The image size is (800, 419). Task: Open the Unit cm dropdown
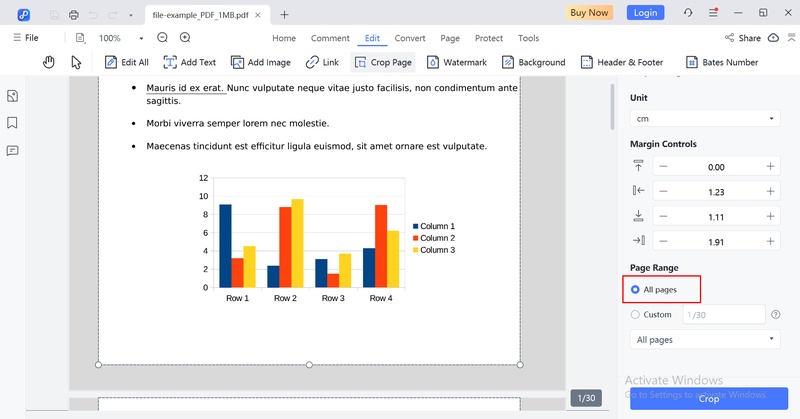(705, 119)
